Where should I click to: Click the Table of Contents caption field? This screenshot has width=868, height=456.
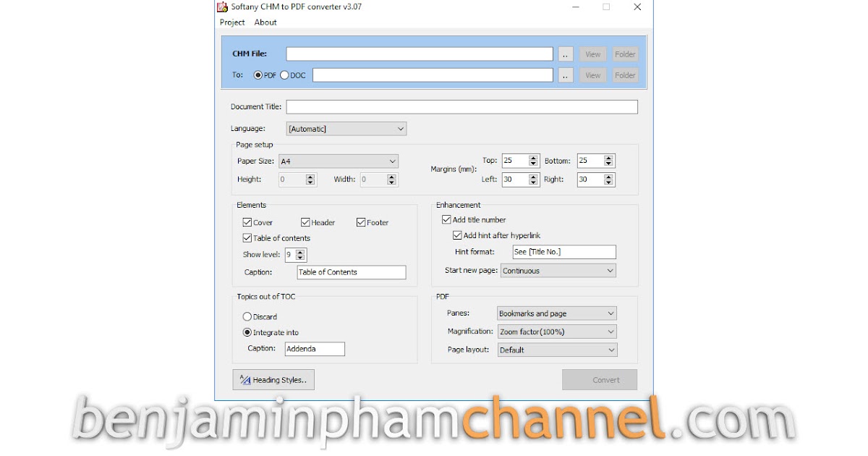(x=352, y=272)
